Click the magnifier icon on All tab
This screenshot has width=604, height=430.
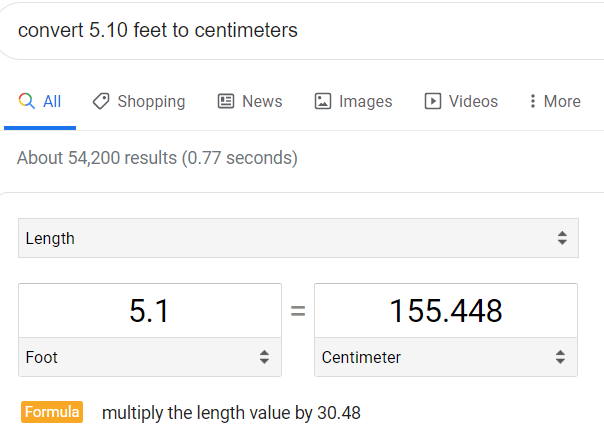point(27,101)
